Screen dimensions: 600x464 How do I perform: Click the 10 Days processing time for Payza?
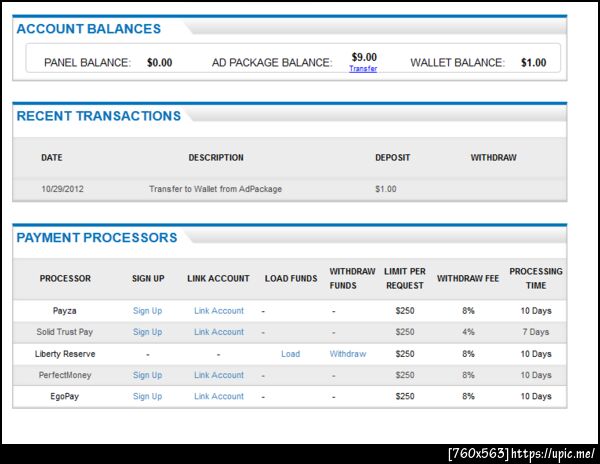pyautogui.click(x=536, y=311)
